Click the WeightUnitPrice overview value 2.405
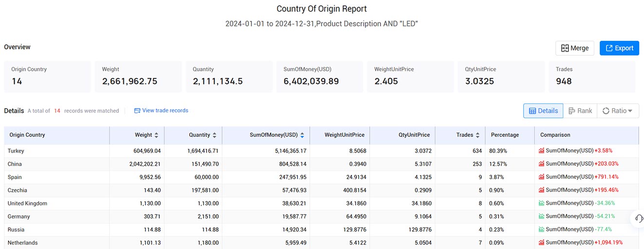Image resolution: width=644 pixels, height=249 pixels. coord(386,81)
